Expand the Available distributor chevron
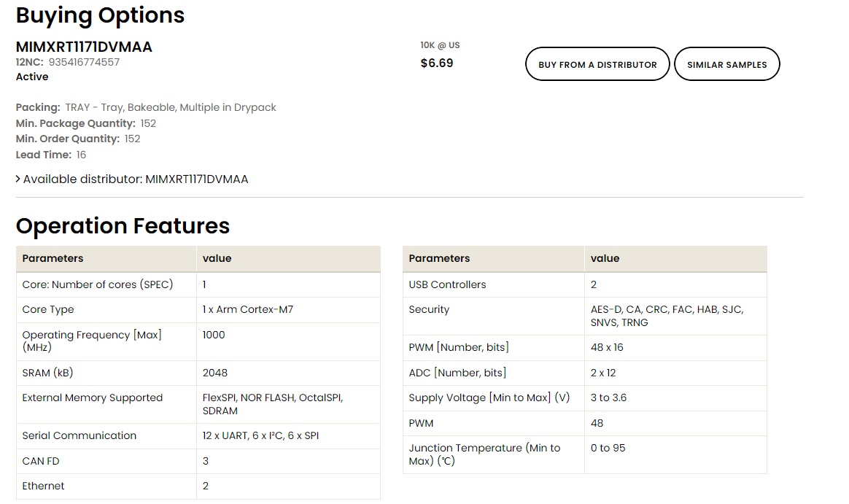The height and width of the screenshot is (504, 849). (18, 179)
